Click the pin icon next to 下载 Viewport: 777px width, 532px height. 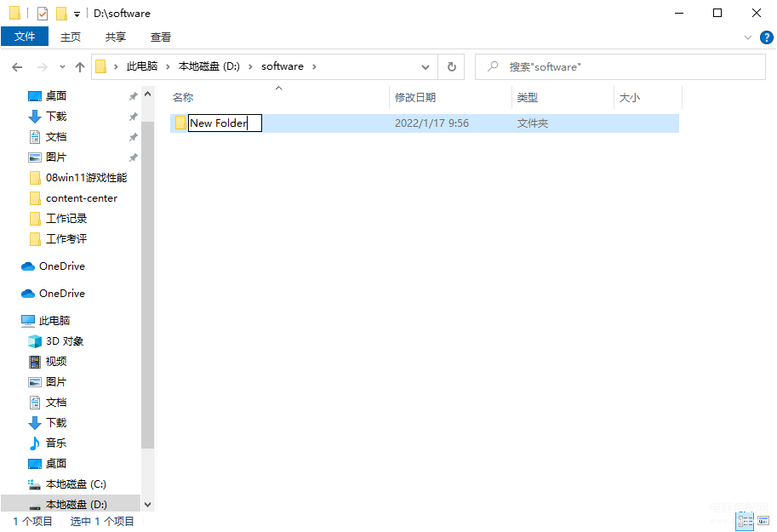pos(134,117)
